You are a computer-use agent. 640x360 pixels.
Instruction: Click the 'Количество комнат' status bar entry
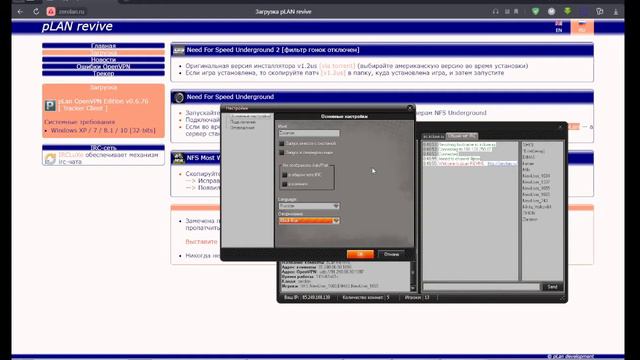[x=366, y=298]
